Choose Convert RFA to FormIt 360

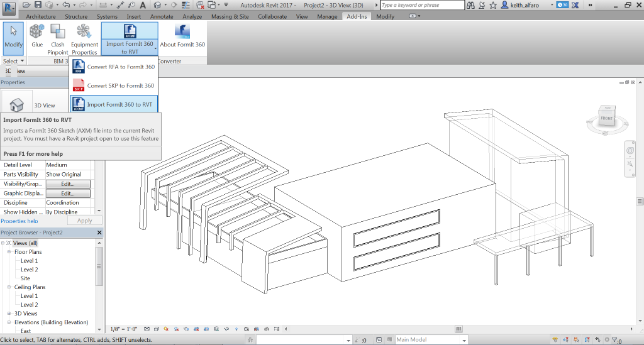click(114, 67)
